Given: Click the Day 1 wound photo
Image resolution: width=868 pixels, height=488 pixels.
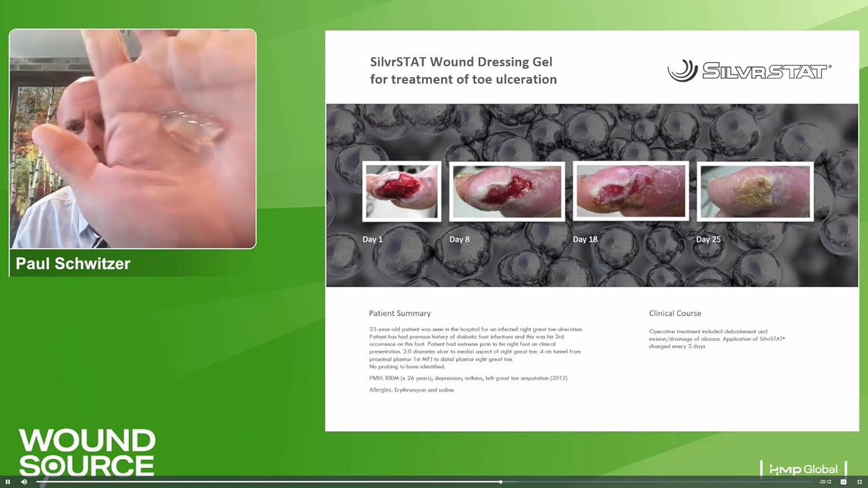Looking at the screenshot, I should click(402, 191).
